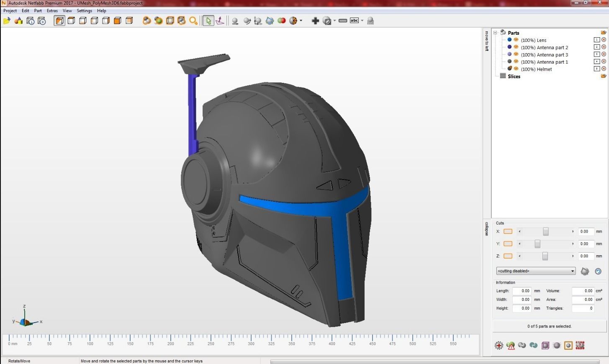Toggle visibility eye for Antenna part 3
The width and height of the screenshot is (609, 364).
(x=516, y=54)
